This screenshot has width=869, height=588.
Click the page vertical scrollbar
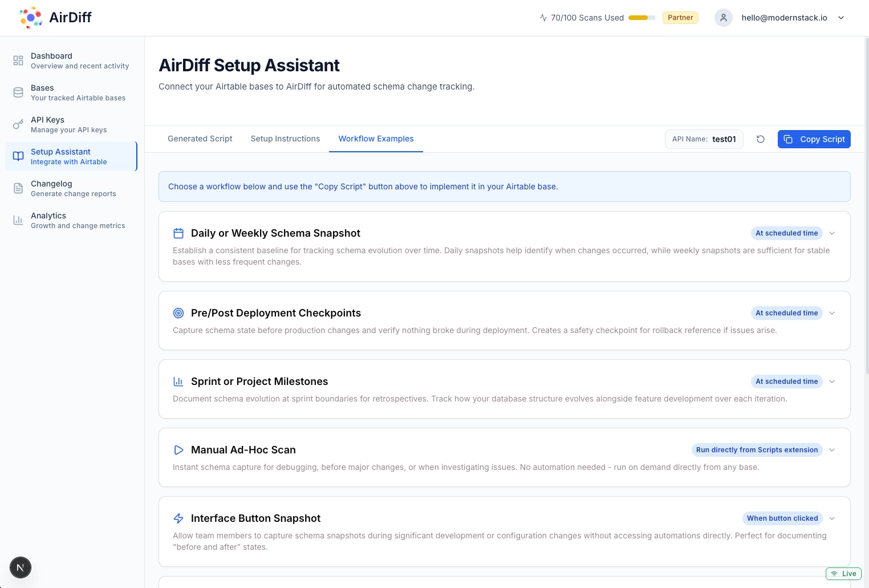point(867,205)
